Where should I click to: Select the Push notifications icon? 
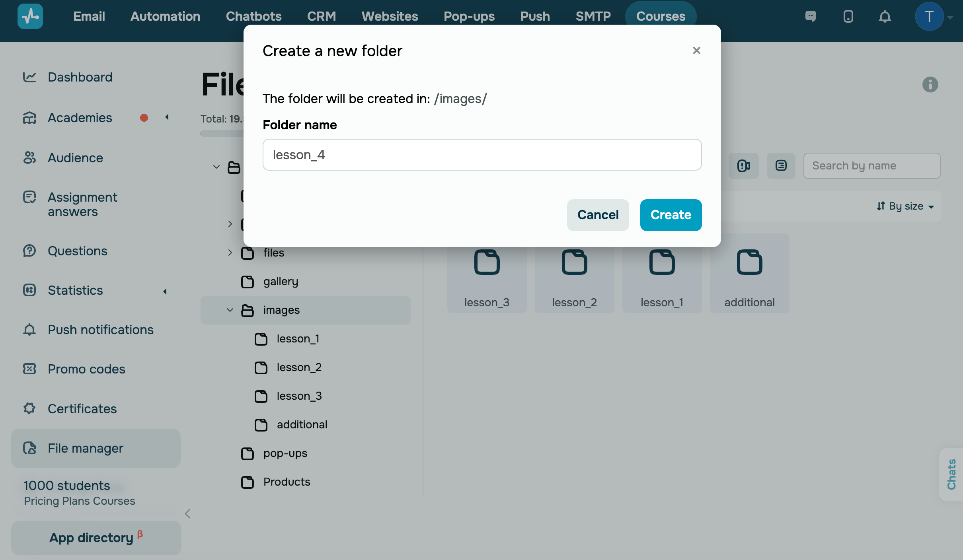click(29, 329)
